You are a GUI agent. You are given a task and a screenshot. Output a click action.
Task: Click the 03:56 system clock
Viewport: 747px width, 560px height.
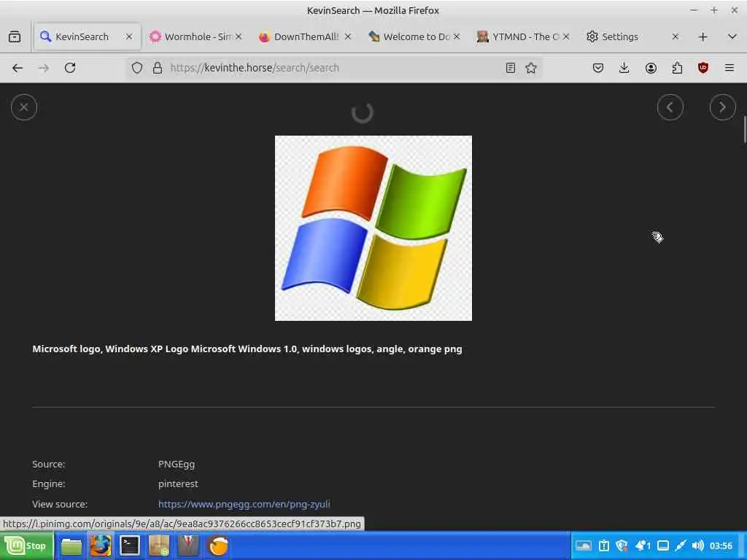coord(721,545)
